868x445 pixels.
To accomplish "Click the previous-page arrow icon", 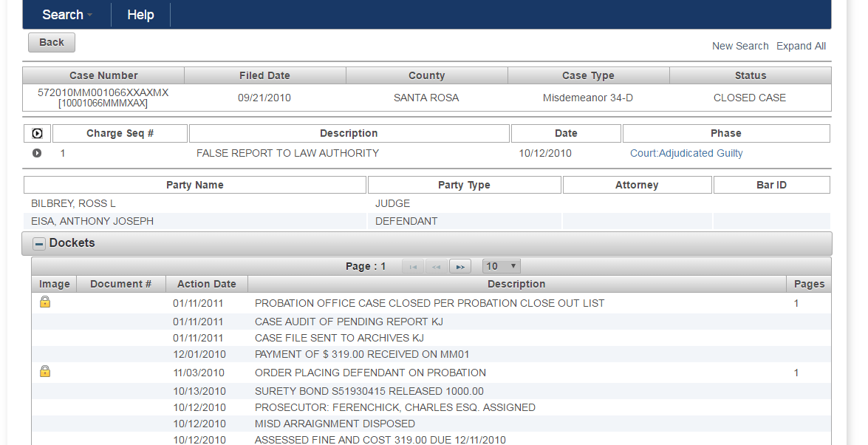I will point(436,266).
